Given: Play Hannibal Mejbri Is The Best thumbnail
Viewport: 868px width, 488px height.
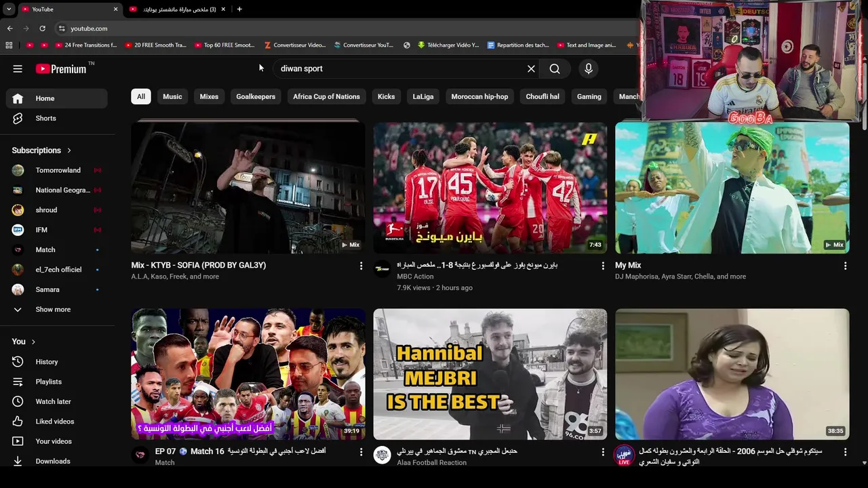Looking at the screenshot, I should click(x=490, y=374).
